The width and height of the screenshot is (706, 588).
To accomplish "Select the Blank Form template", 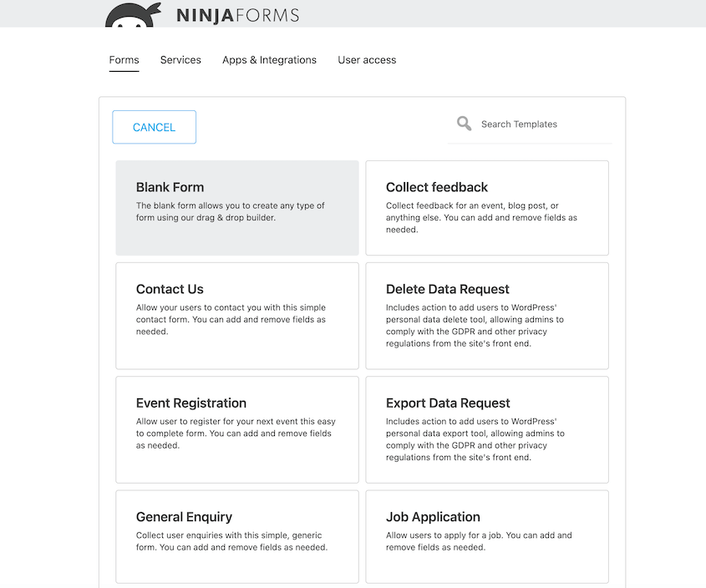I will pos(236,205).
